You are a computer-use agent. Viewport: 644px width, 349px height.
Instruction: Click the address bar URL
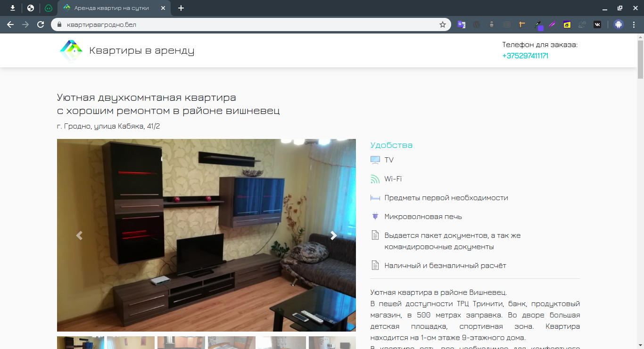[101, 24]
